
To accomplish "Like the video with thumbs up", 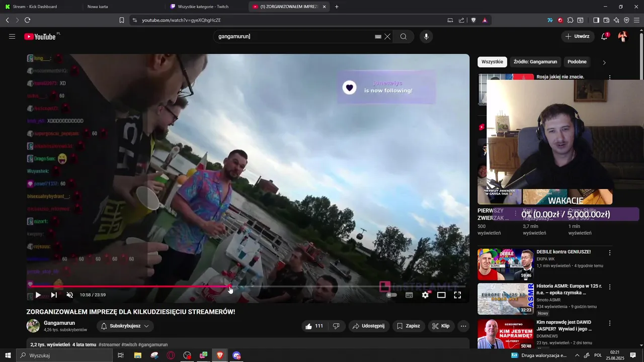I will pyautogui.click(x=314, y=326).
